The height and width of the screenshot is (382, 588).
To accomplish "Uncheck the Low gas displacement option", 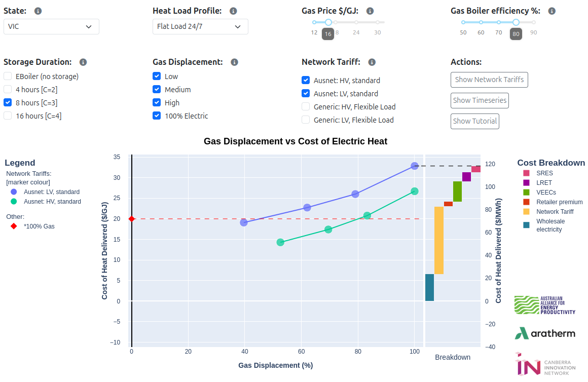I will pyautogui.click(x=157, y=77).
